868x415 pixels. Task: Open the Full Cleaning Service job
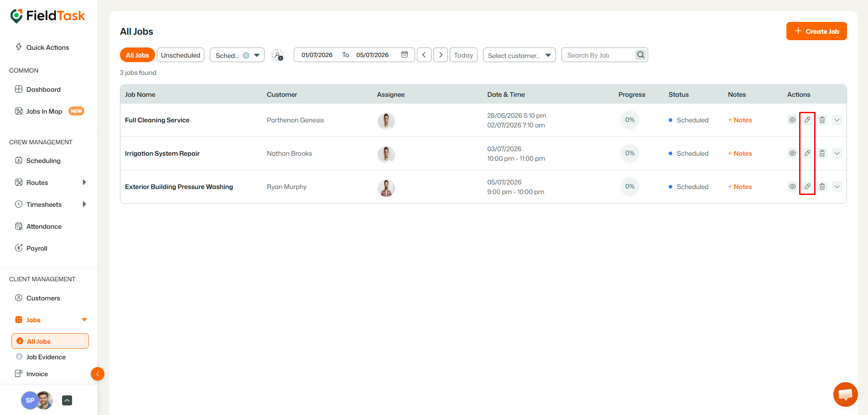click(157, 120)
